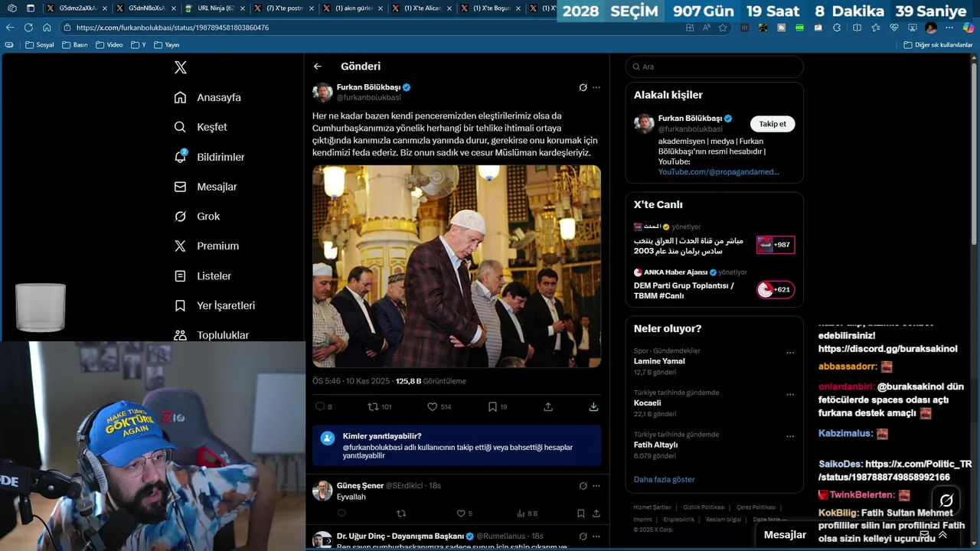Viewport: 980px width, 551px height.
Task: Share Furkan's post using the share icon
Action: tap(548, 407)
